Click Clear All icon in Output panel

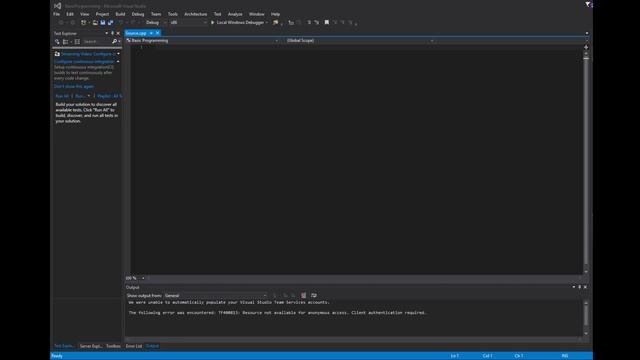tap(303, 295)
